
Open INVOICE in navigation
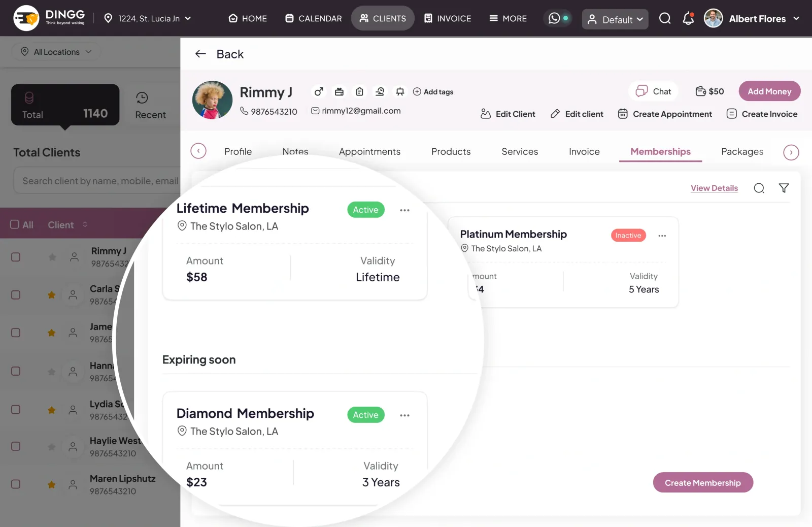[448, 19]
